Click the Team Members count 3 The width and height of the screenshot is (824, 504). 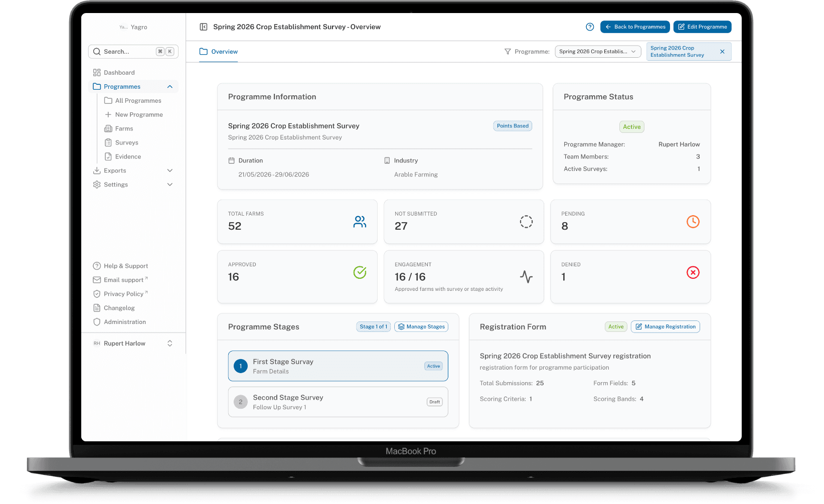pyautogui.click(x=698, y=157)
